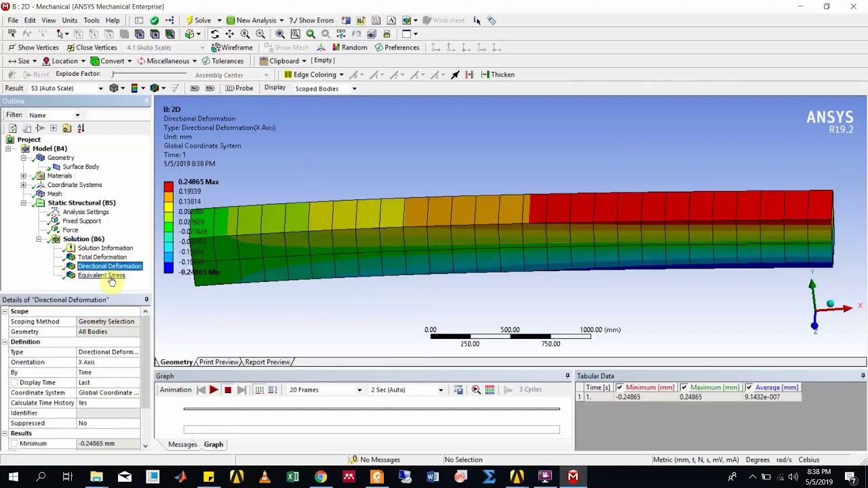Open the Units menu
Viewport: 868px width, 488px height.
pos(70,20)
